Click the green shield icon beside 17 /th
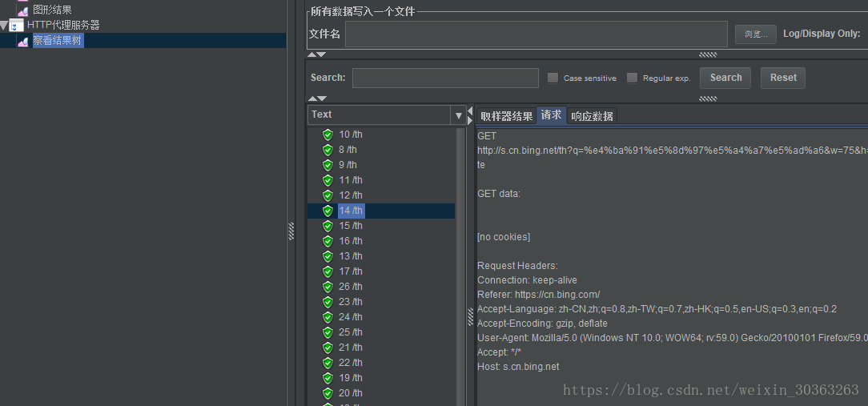Image resolution: width=868 pixels, height=406 pixels. coord(328,271)
